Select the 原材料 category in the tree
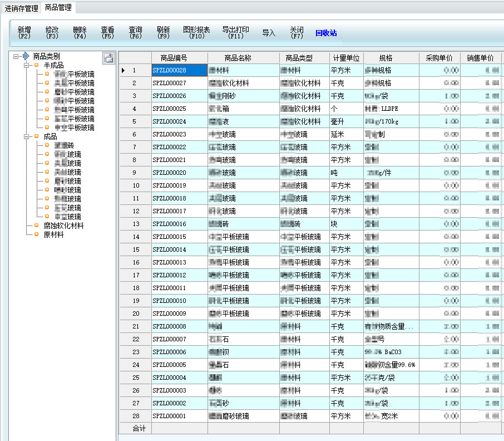 54,234
